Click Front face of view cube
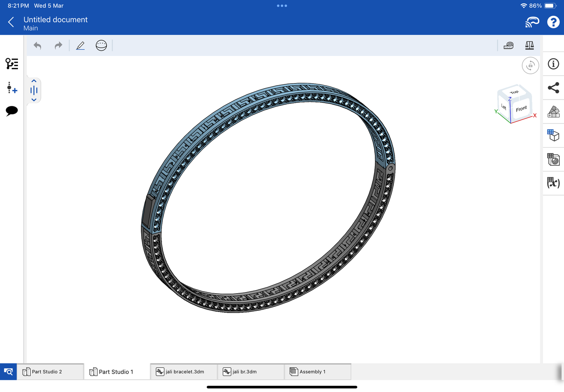Screen dimensions: 564x392 [521, 109]
